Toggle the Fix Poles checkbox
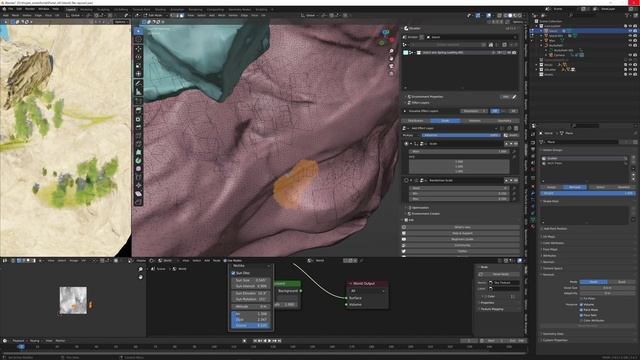Screen dimensions: 640x360 point(581,299)
